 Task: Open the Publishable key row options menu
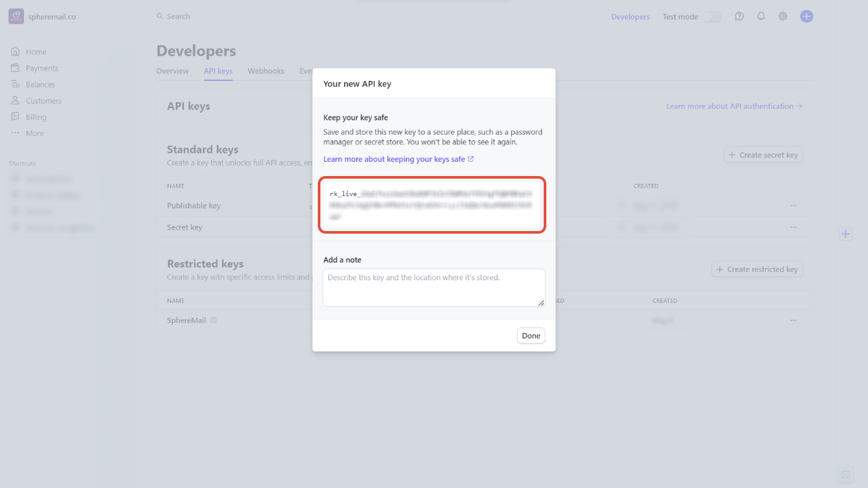point(794,206)
